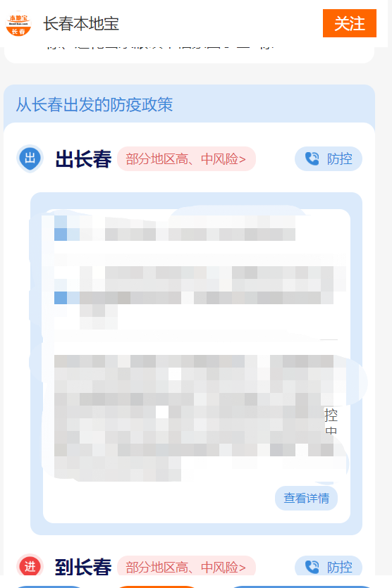Image resolution: width=392 pixels, height=588 pixels.
Task: Tap the bottom-left blue button
Action: pyautogui.click(x=49, y=587)
